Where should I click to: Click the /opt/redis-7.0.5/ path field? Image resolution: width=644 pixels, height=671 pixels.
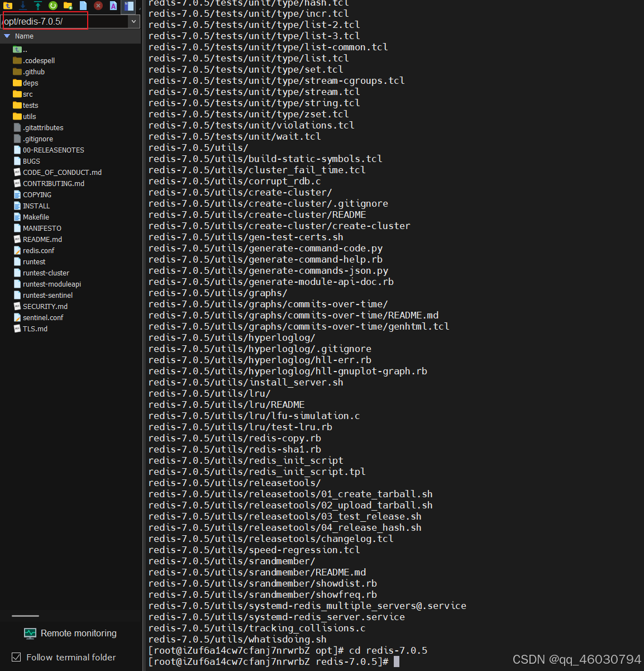[64, 21]
